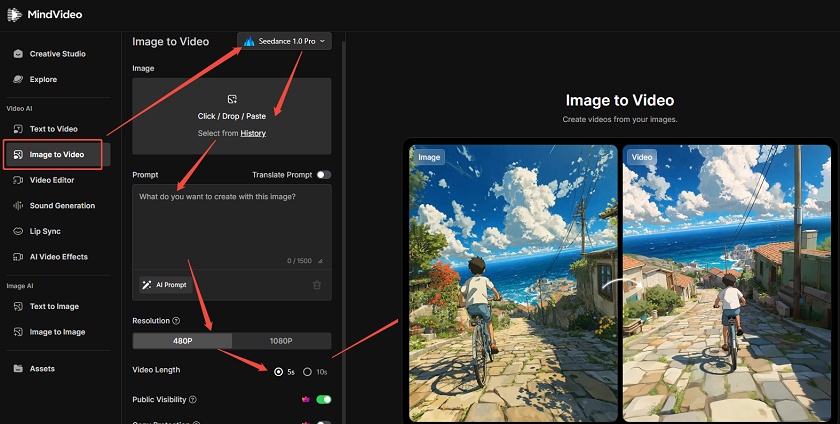The width and height of the screenshot is (840, 424).
Task: Click the Text to Image icon
Action: (18, 306)
